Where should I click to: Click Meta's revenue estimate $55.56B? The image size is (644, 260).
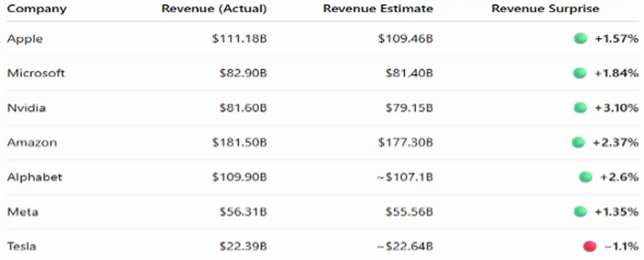tap(409, 212)
